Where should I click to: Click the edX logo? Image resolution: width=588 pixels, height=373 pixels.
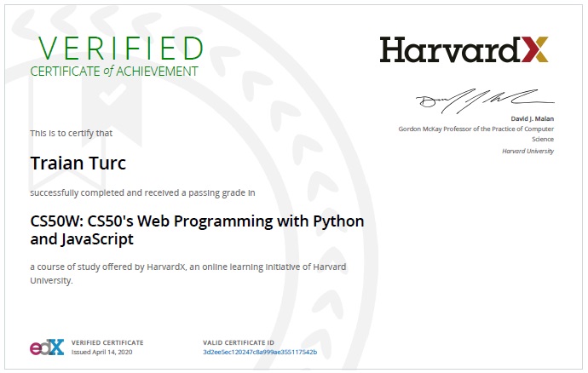(47, 347)
